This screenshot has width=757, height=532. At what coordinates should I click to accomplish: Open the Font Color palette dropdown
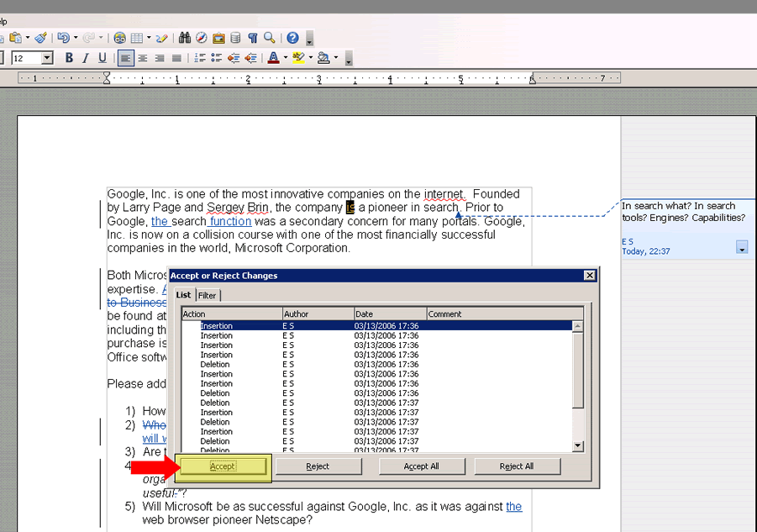tap(286, 59)
